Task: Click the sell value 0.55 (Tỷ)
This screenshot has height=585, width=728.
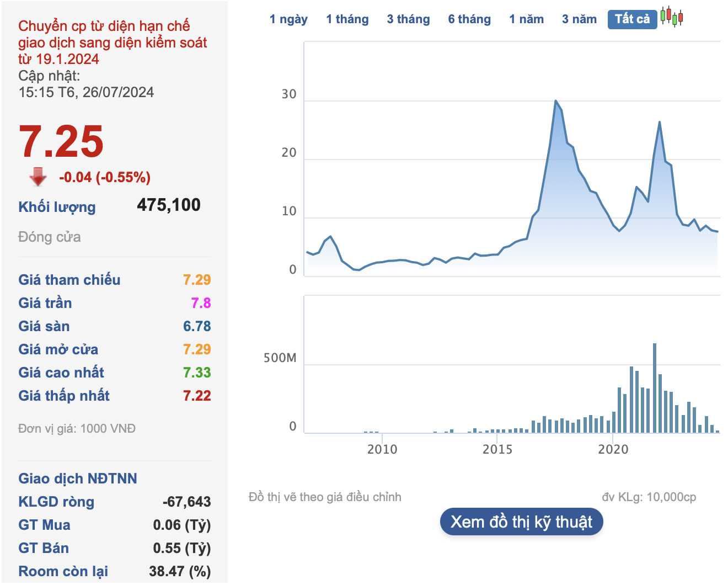Action: click(x=182, y=548)
